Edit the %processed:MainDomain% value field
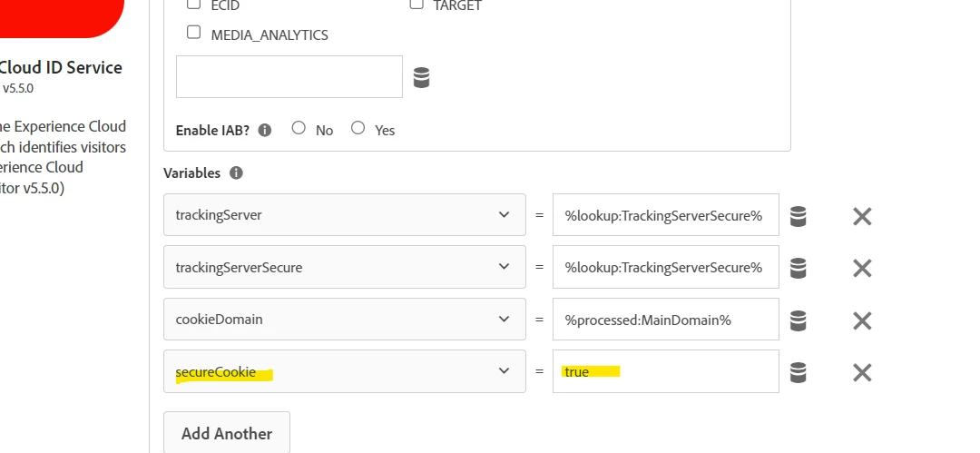 666,320
